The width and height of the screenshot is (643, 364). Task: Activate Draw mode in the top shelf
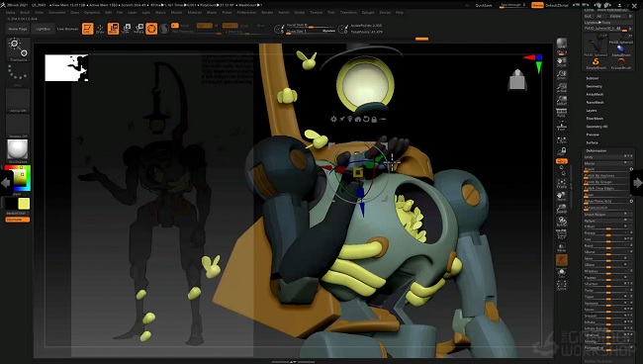point(100,29)
